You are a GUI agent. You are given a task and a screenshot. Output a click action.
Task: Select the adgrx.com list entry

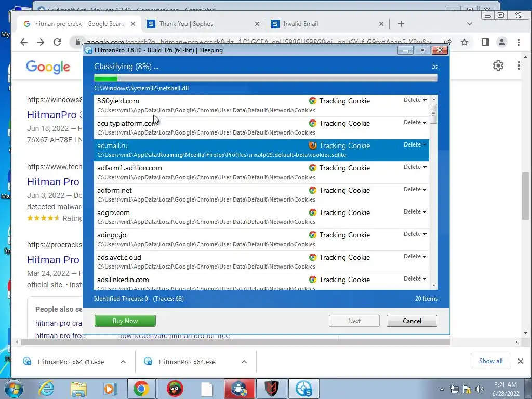(262, 217)
